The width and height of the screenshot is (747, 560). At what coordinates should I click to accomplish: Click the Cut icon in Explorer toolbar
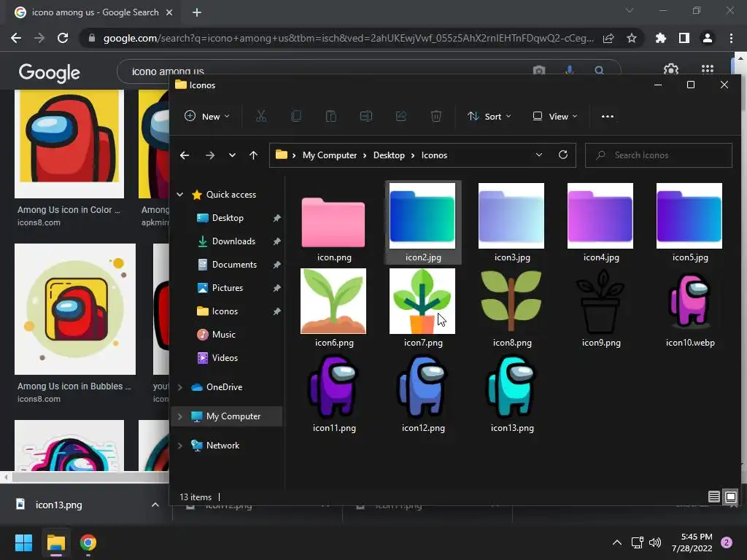(x=261, y=116)
